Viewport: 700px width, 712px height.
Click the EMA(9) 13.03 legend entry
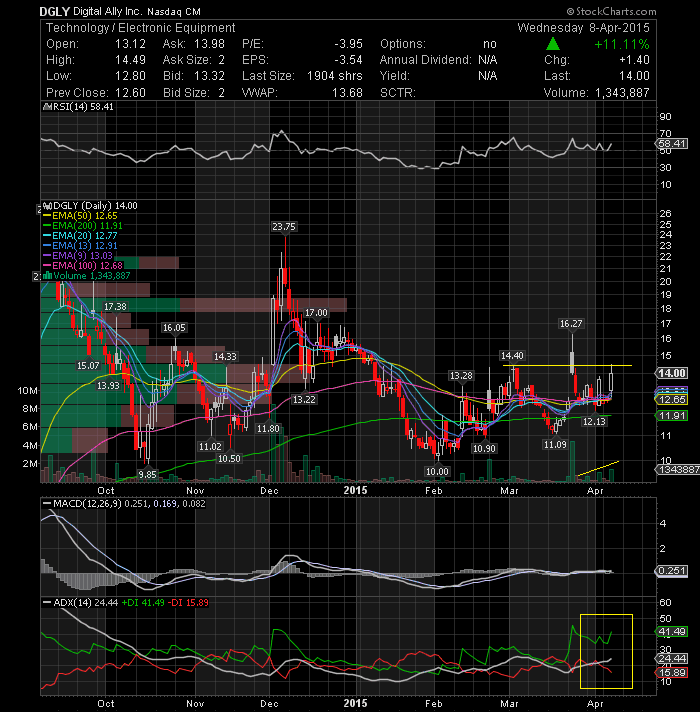click(78, 256)
